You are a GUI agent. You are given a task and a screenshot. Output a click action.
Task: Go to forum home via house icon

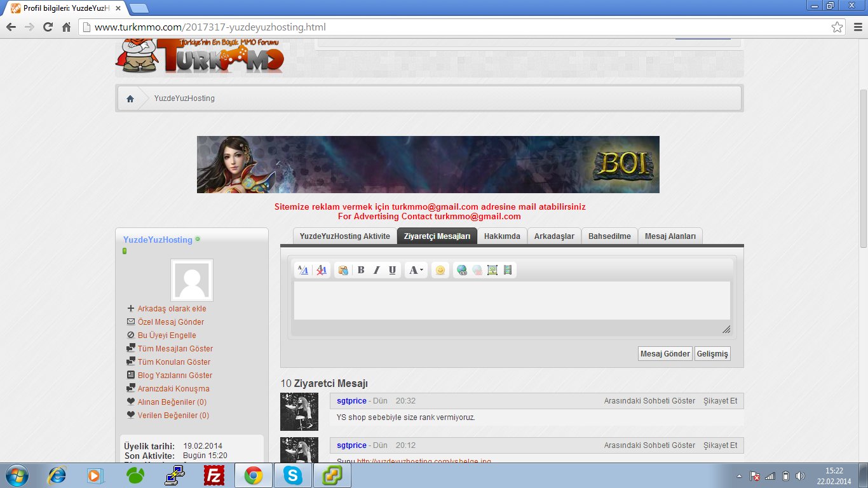(130, 98)
